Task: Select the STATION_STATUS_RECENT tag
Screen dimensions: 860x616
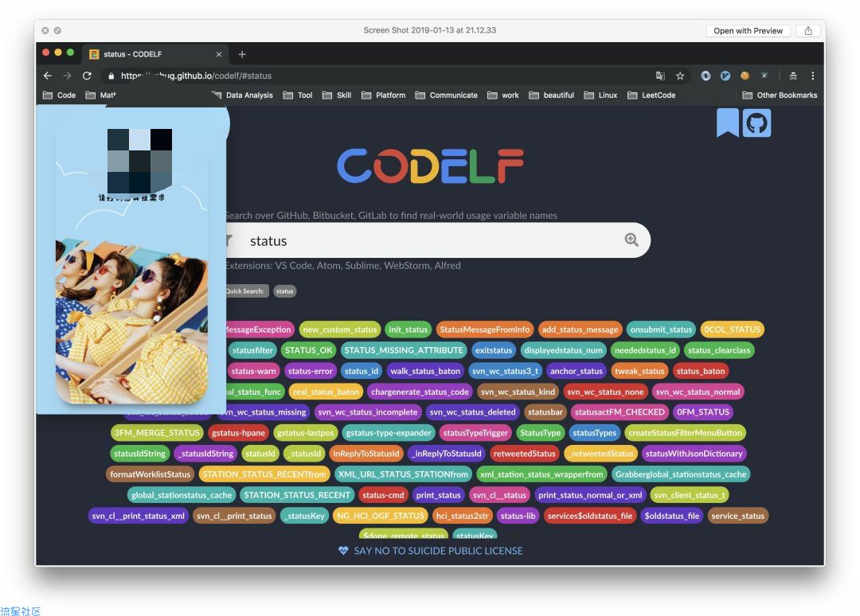Action: [297, 496]
